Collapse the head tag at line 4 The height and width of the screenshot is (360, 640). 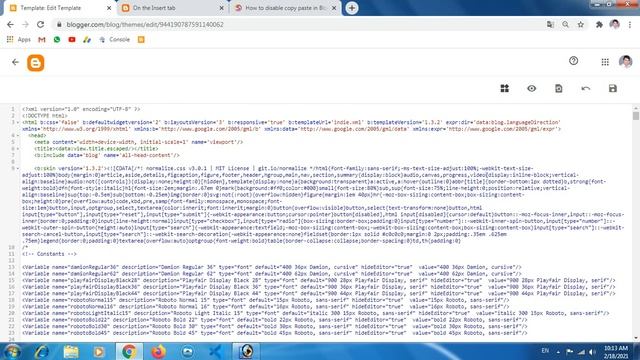tap(18, 136)
